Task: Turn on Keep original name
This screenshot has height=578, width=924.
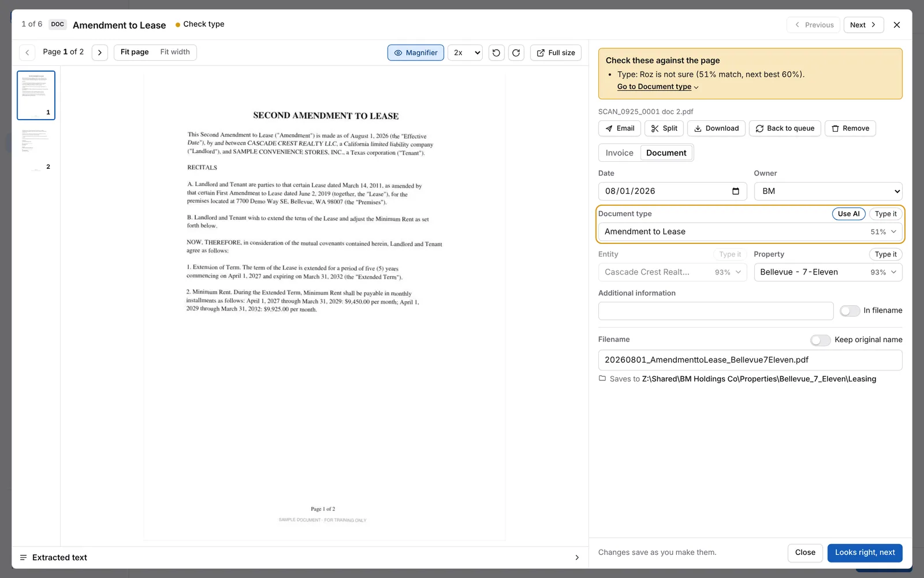Action: [821, 340]
